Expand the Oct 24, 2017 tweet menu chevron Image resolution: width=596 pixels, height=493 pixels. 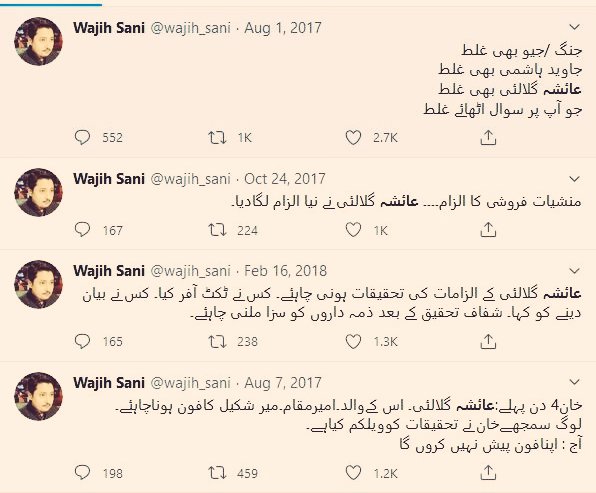[574, 179]
